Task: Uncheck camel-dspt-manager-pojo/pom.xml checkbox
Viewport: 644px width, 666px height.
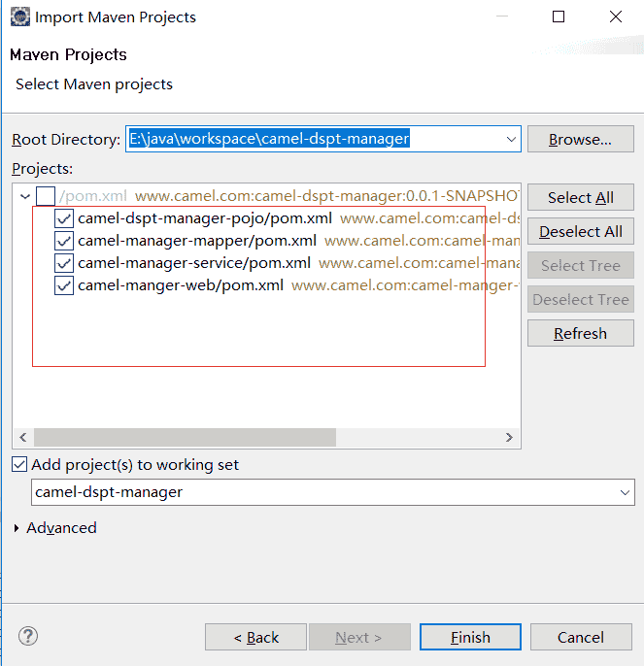Action: click(x=64, y=218)
